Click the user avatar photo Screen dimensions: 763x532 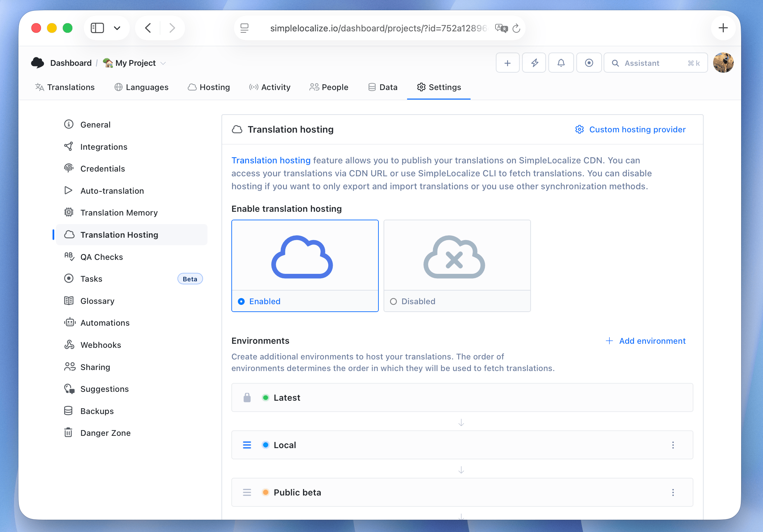coord(723,62)
